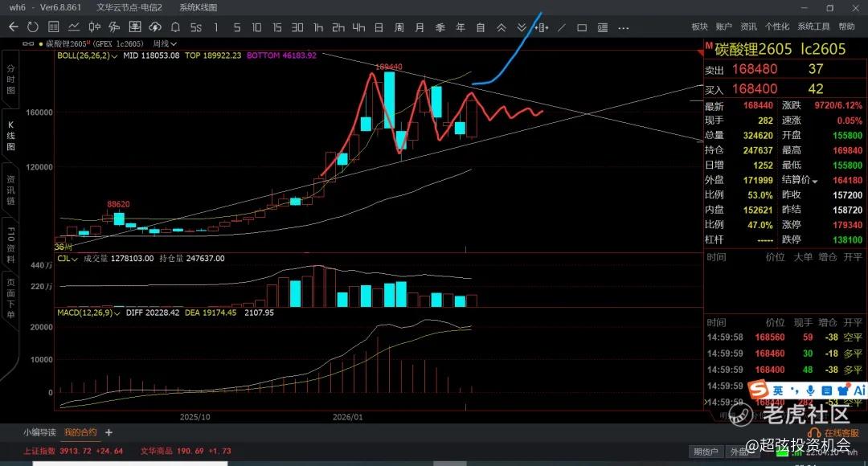
Task: Open the 资讯链 side tab
Action: click(x=10, y=190)
